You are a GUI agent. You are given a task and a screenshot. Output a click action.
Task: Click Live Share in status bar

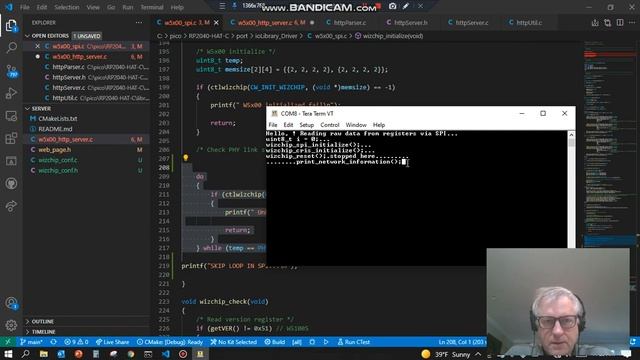112,342
